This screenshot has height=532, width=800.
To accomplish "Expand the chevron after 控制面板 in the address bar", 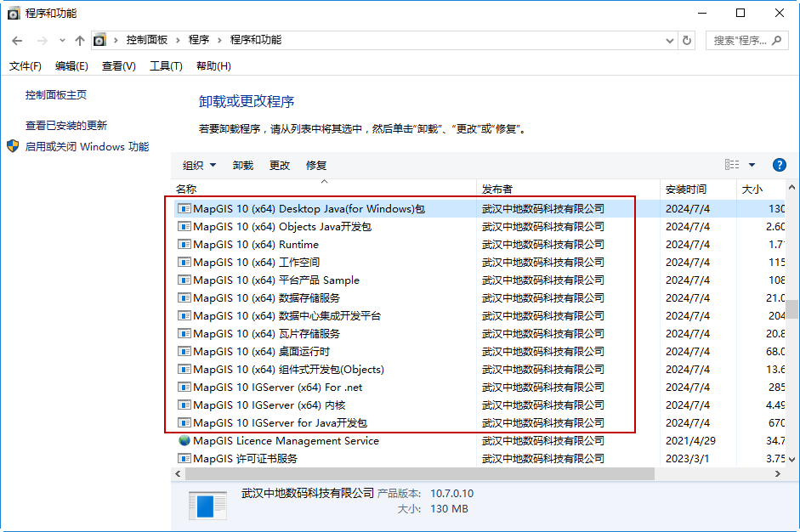I will click(x=178, y=40).
